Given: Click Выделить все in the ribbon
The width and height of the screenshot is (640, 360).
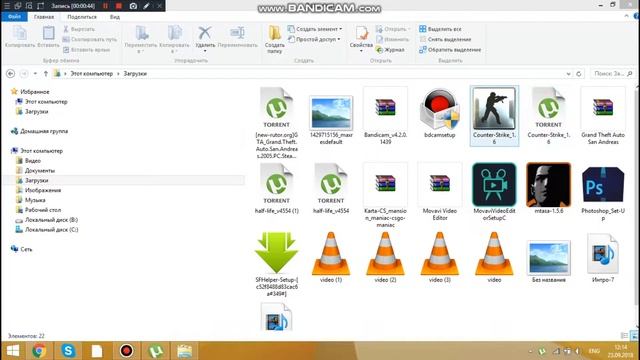Looking at the screenshot, I should click(x=440, y=29).
